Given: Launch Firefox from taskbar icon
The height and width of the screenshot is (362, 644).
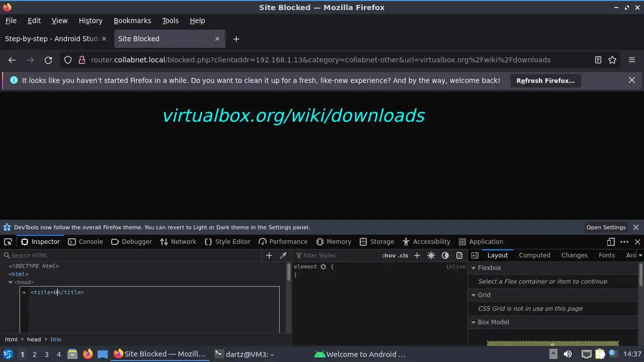Looking at the screenshot, I should tap(88, 354).
